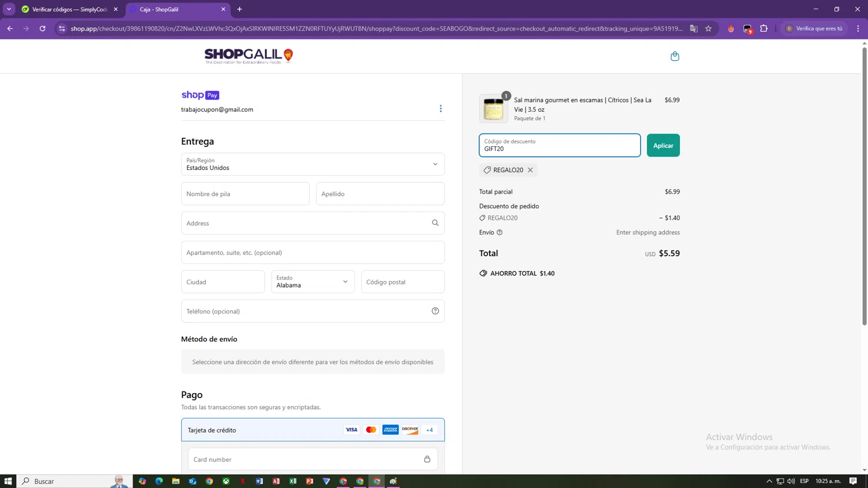Focus the Apartamento, suite field
Screen dimensions: 868x488
point(312,253)
